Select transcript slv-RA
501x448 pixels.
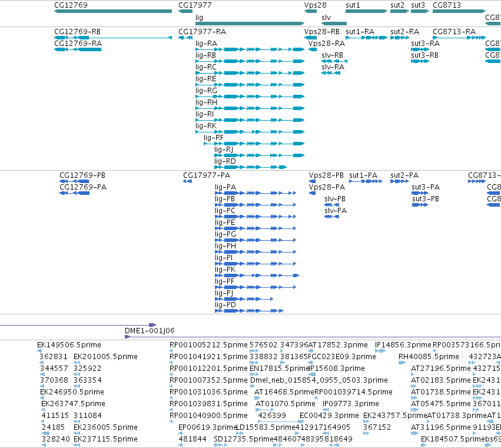pyautogui.click(x=331, y=73)
